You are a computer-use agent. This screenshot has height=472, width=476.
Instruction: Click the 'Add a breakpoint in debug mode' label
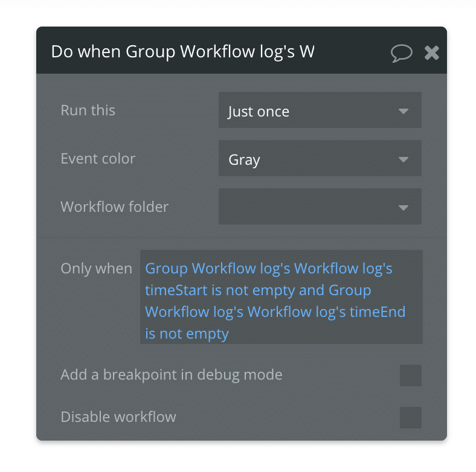pyautogui.click(x=171, y=375)
